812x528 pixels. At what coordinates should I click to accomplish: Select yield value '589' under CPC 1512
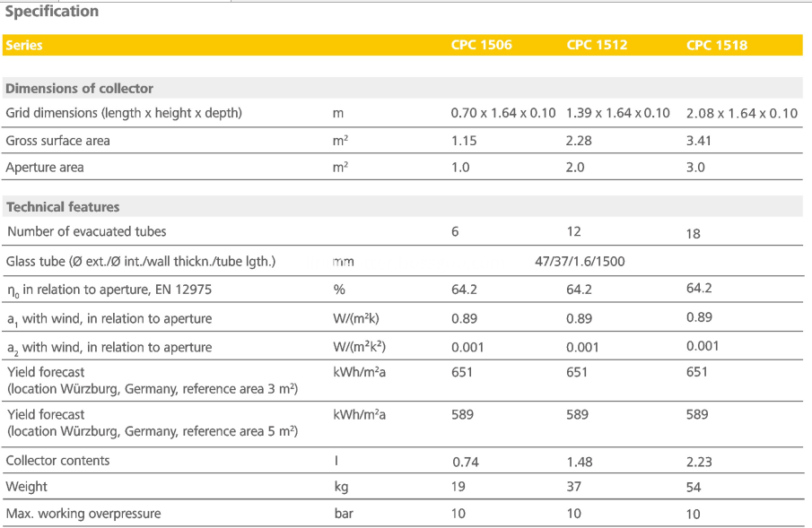[x=578, y=415]
